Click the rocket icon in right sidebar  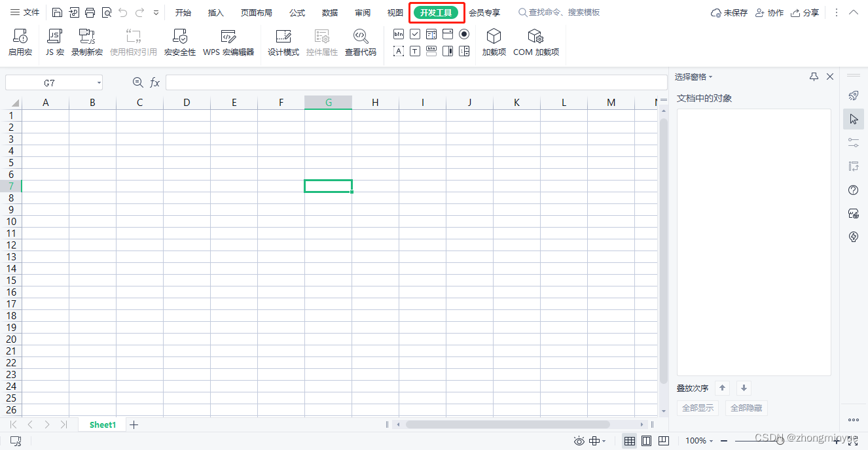tap(854, 95)
